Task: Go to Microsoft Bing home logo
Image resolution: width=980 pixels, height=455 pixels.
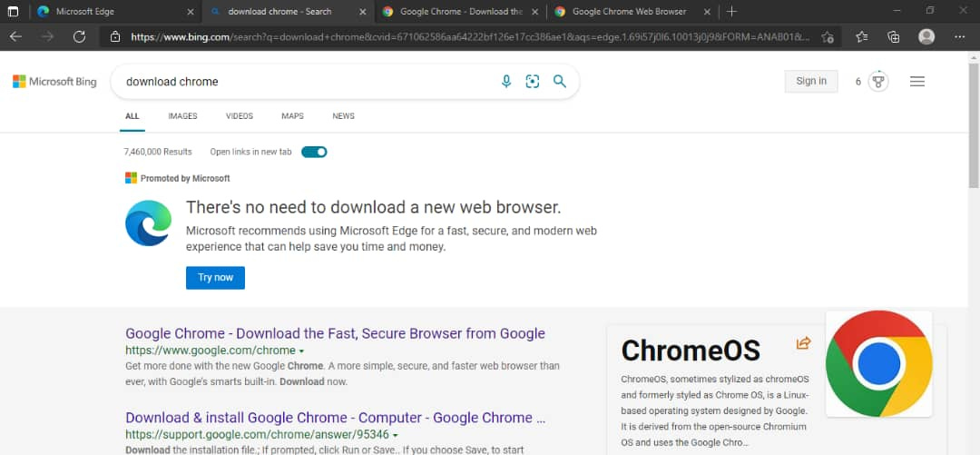Action: pos(54,82)
